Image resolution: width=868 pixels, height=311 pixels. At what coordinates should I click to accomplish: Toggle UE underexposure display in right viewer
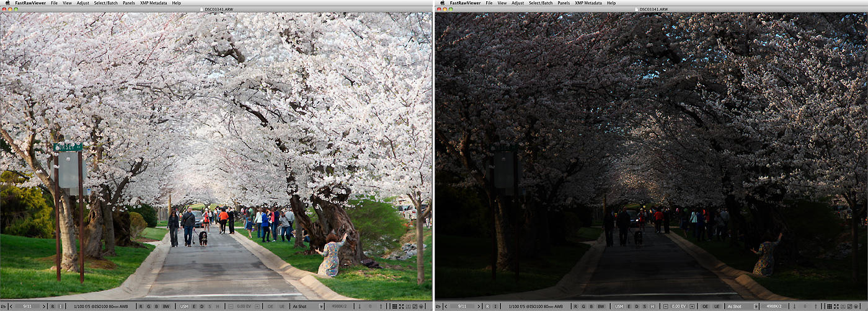click(717, 306)
